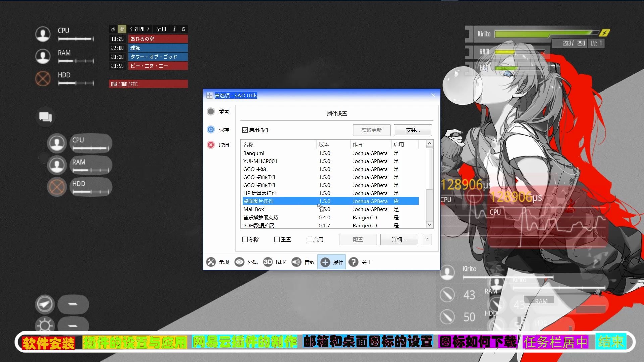Enable the 启用 (Enable) checkbox
This screenshot has height=362, width=644.
[309, 239]
